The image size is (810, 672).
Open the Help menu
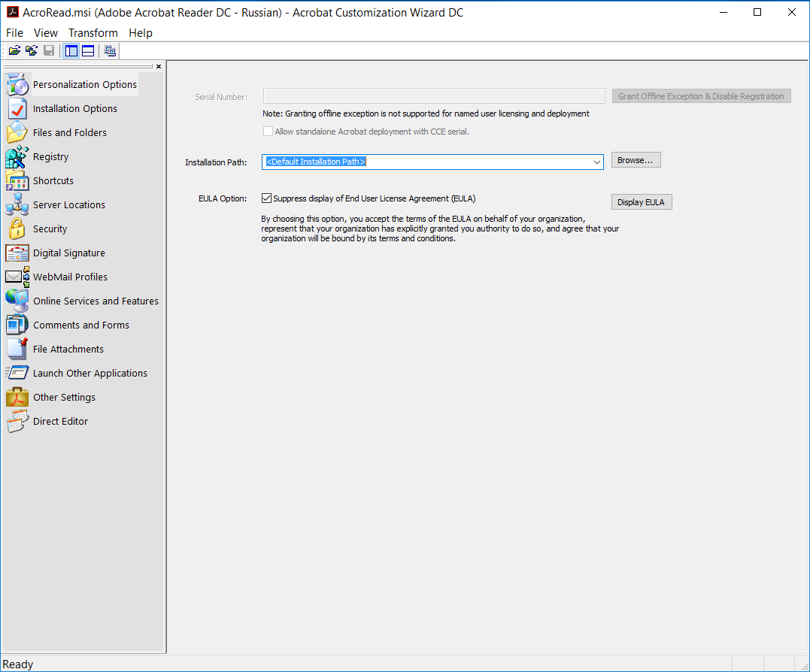[141, 33]
